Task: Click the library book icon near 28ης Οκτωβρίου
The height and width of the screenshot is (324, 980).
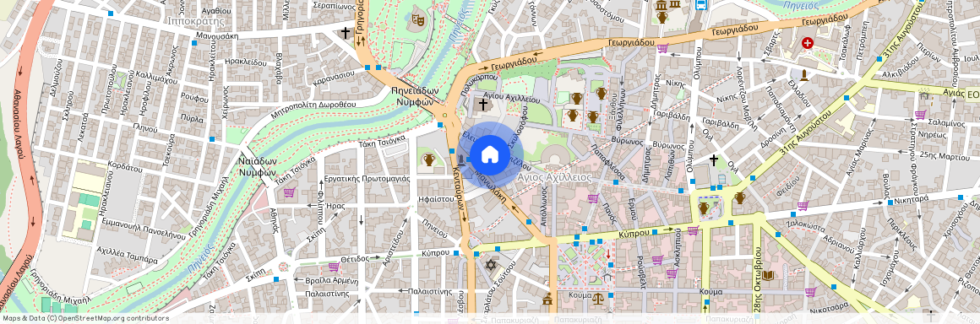Action: coord(768,275)
